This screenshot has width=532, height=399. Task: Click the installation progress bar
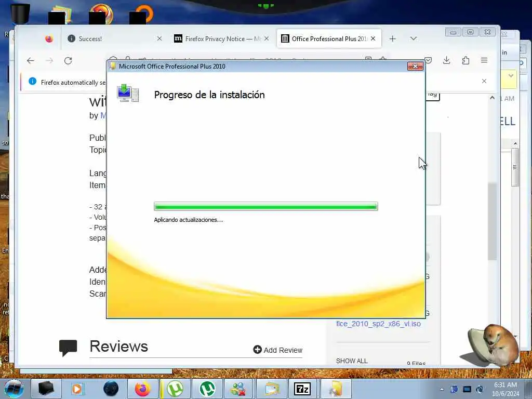[x=265, y=206]
